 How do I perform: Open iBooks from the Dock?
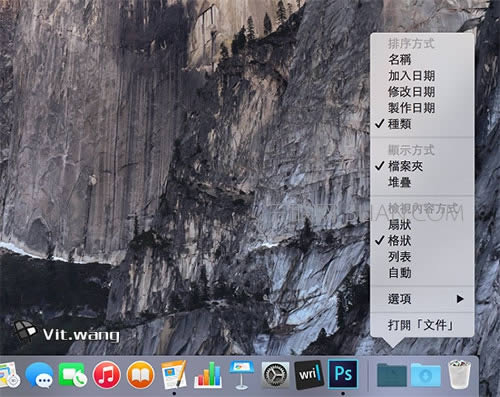click(x=140, y=375)
